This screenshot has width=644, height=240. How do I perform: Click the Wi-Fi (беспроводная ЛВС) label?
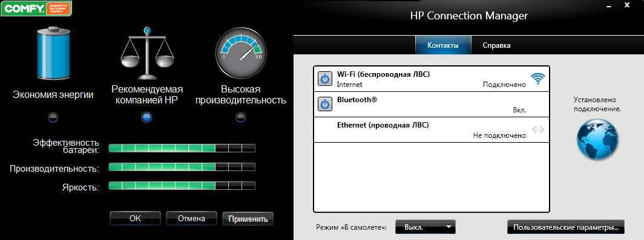point(384,75)
